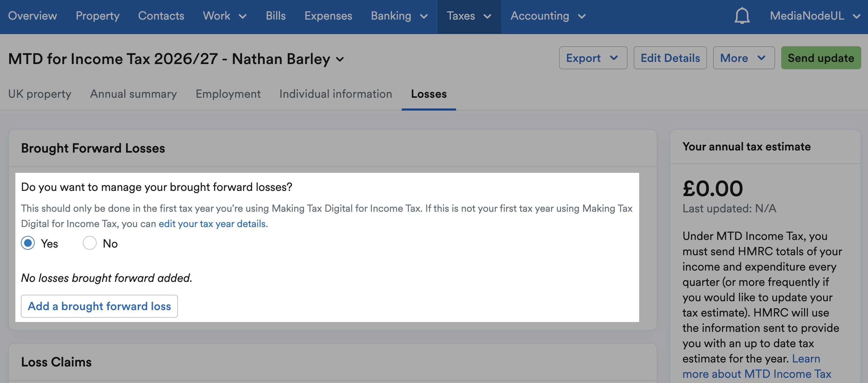Click the Brought Forward Losses heading
Screen dimensions: 868x383
(93, 148)
